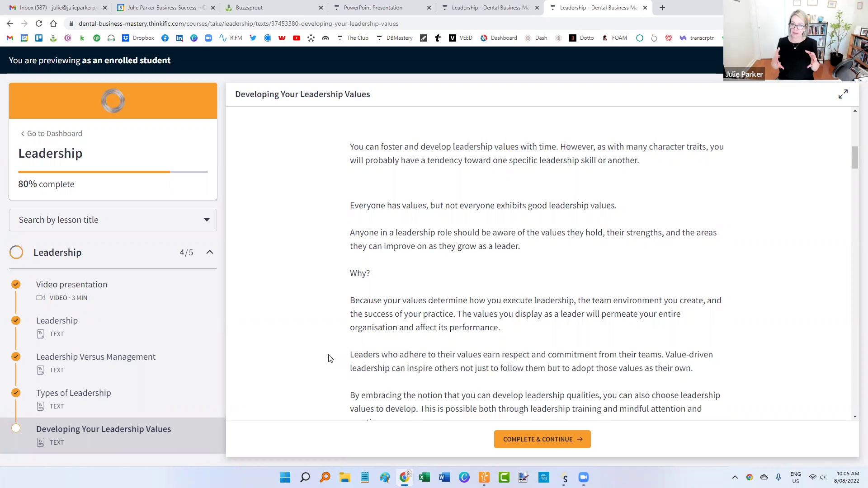Collapse the Leadership chapter section
The image size is (868, 488).
click(x=210, y=252)
